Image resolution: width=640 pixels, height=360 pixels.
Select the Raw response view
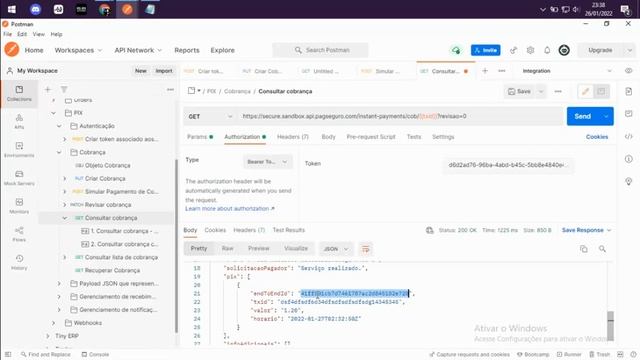[x=227, y=249]
